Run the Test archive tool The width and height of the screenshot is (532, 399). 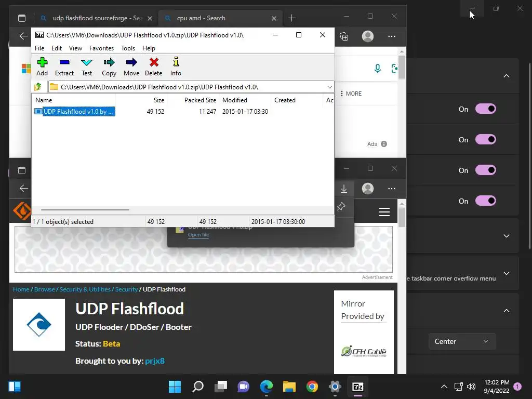coord(87,66)
